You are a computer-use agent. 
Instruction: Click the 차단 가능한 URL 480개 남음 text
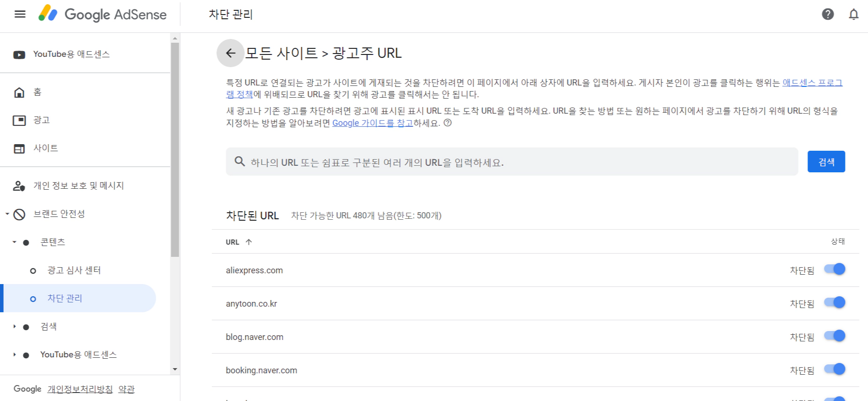click(366, 216)
